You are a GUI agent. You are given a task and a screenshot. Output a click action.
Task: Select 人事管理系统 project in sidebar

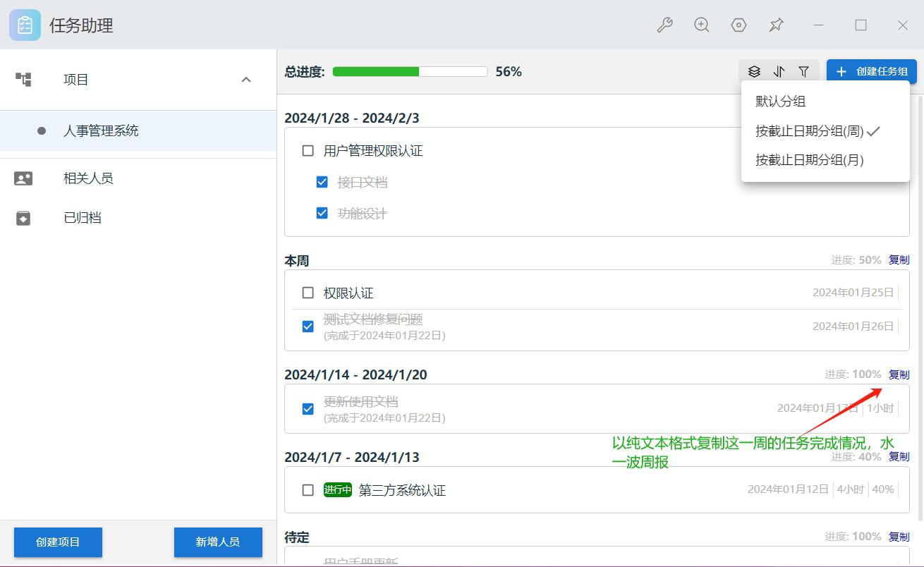click(101, 130)
